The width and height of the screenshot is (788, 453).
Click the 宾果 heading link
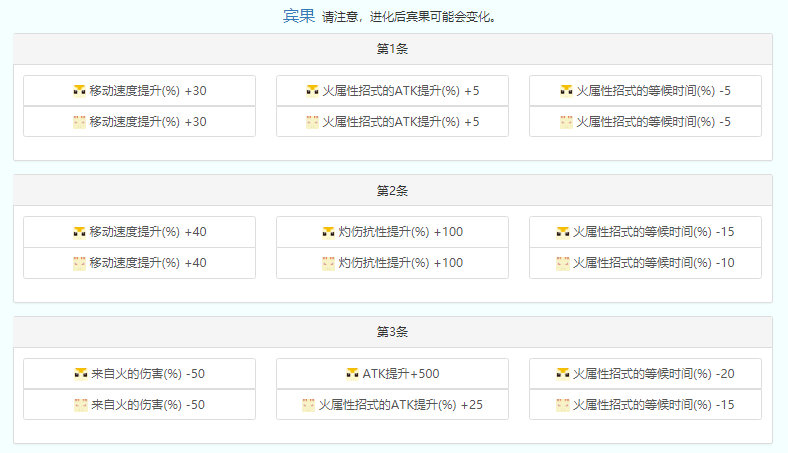point(298,16)
